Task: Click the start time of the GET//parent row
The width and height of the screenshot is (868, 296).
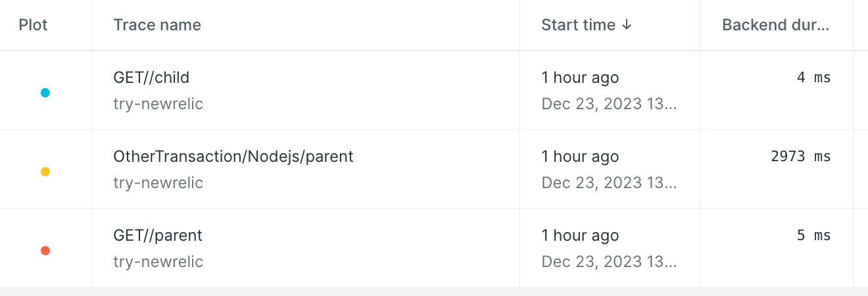Action: point(580,235)
